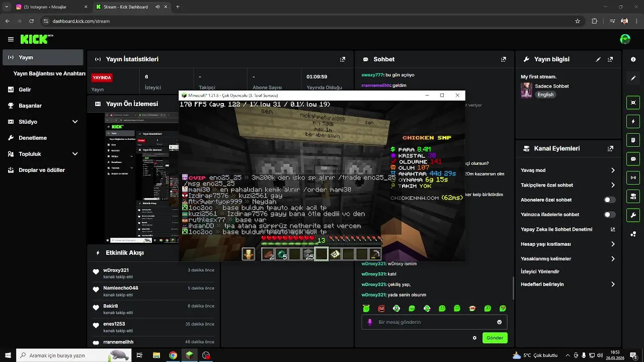The image size is (644, 362).
Task: Pop out the Yayın bilgisi panel
Action: (610, 59)
